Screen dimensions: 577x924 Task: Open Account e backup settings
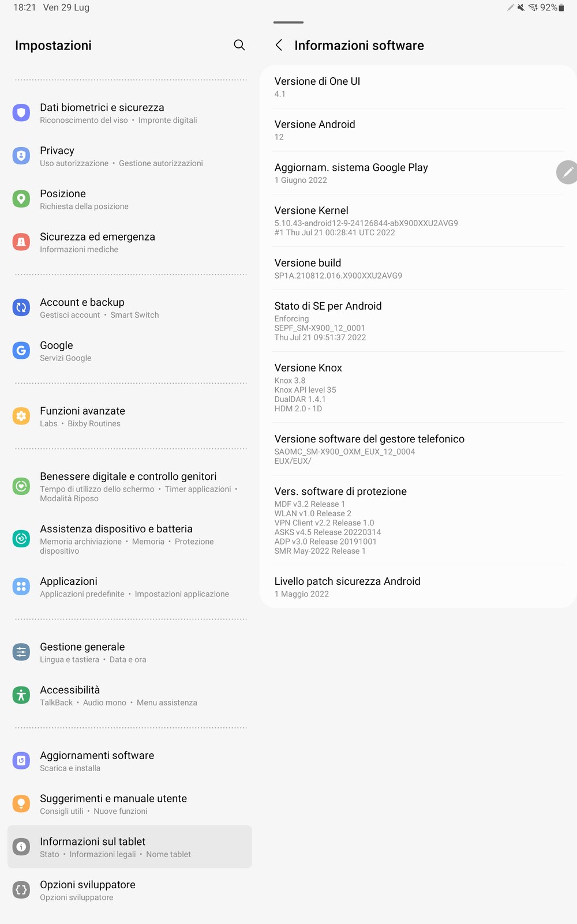[x=130, y=307]
